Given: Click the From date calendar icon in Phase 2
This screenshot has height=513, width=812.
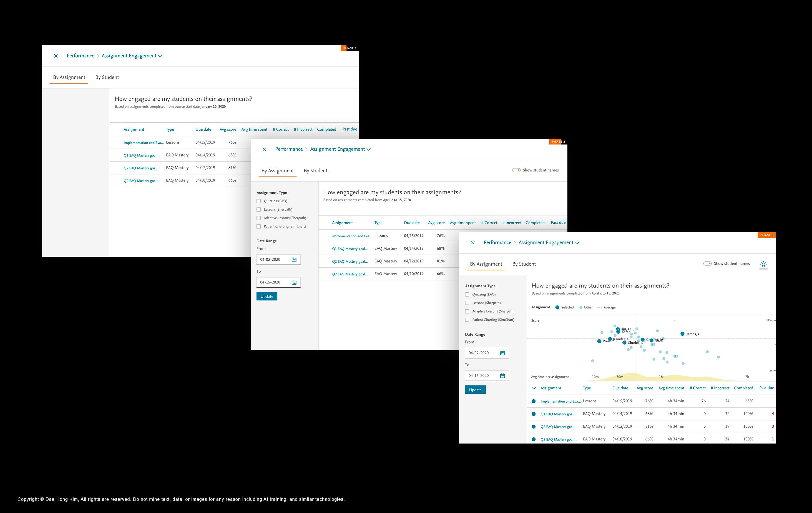Looking at the screenshot, I should 294,260.
